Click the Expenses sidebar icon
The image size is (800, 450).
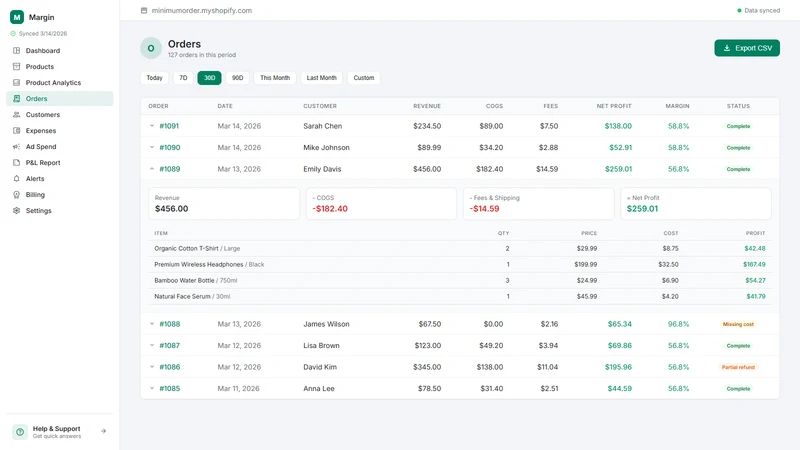click(x=16, y=131)
